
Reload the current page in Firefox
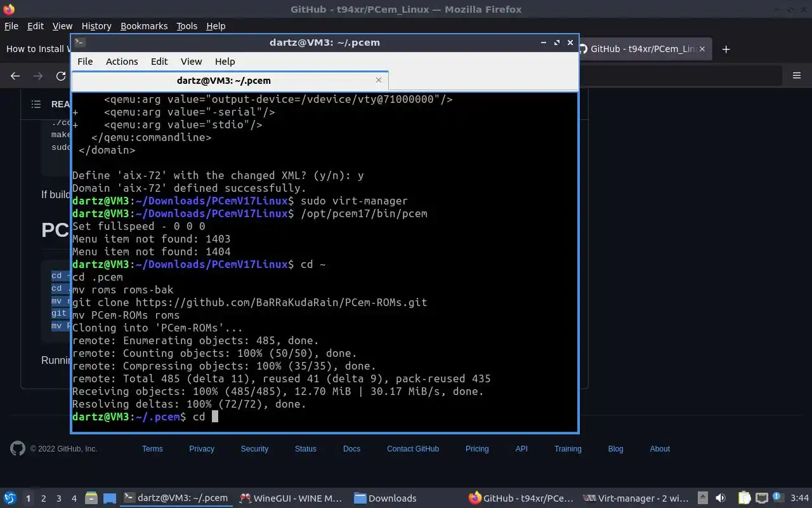(x=61, y=76)
